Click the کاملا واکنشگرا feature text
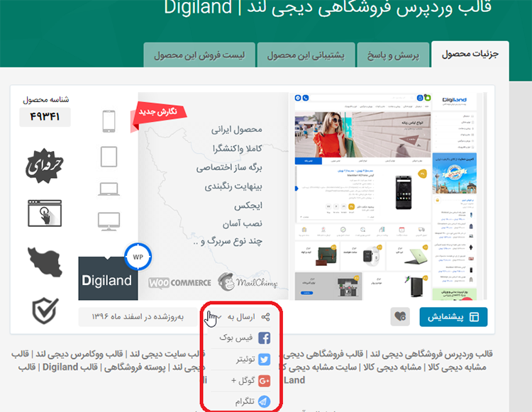 pos(237,148)
